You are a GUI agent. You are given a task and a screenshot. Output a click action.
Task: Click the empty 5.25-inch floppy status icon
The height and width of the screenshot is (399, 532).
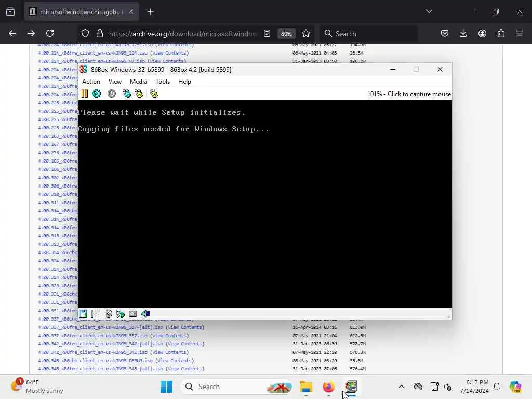pos(96,314)
